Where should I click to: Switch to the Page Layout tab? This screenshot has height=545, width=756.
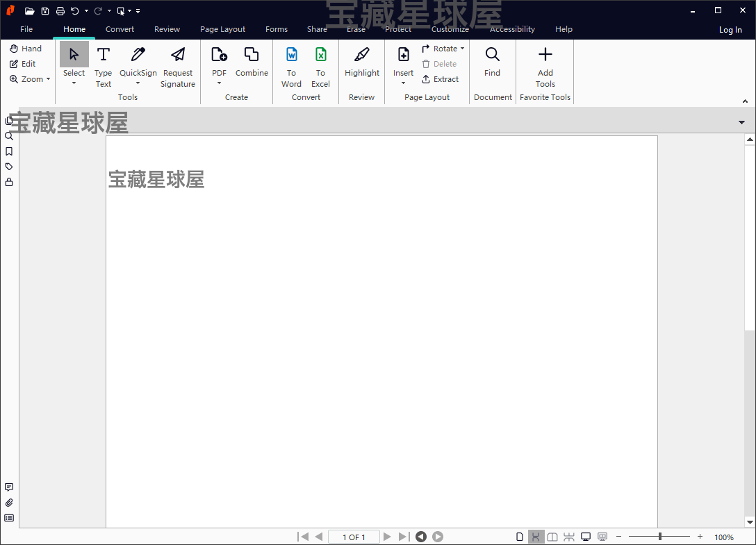tap(223, 29)
